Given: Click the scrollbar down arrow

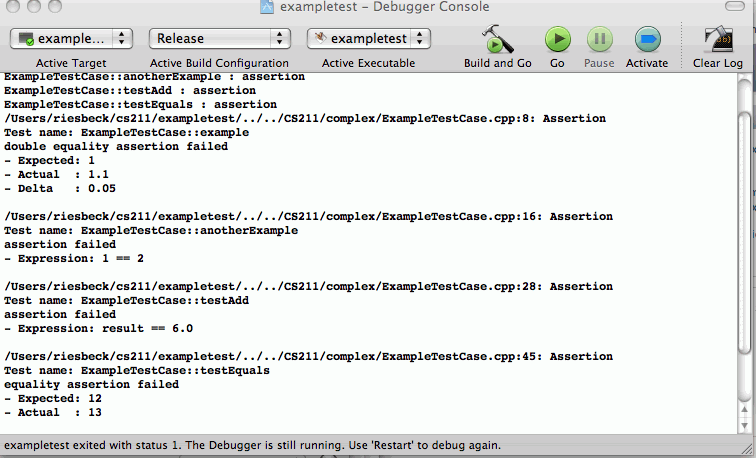Looking at the screenshot, I should click(x=745, y=426).
